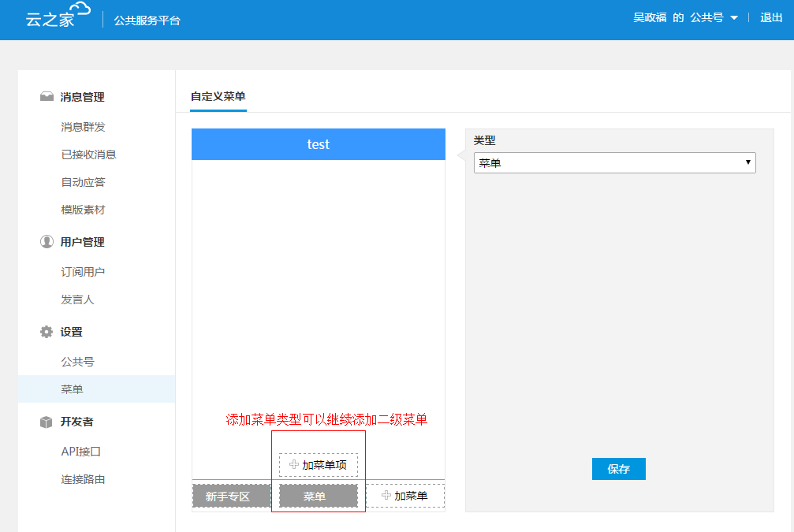Screen dimensions: 794x532
Task: Open the 类型 dropdown showing 菜单
Action: 614,163
